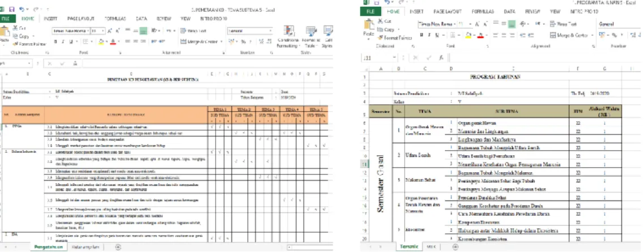Click Copy in left Excel window
The height and width of the screenshot is (252, 644).
(x=20, y=36)
